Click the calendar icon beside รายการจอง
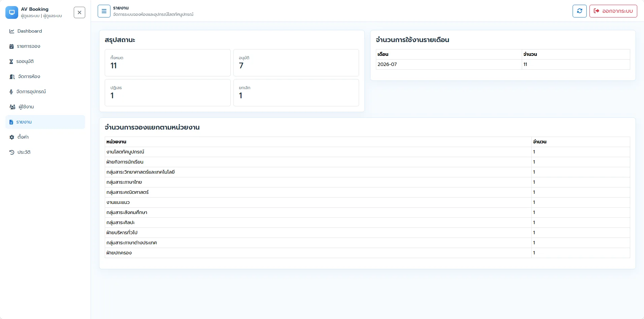Screen dimensions: 644x319 [x=11, y=46]
